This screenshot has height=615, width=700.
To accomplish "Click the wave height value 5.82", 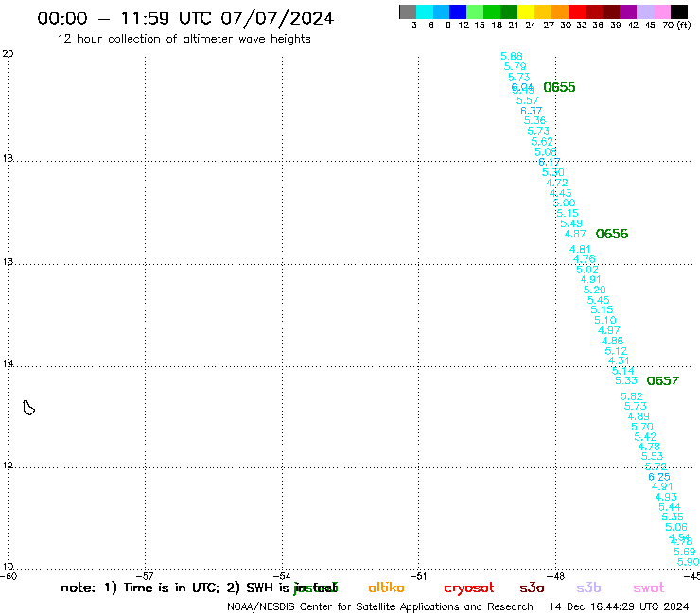I will [632, 396].
